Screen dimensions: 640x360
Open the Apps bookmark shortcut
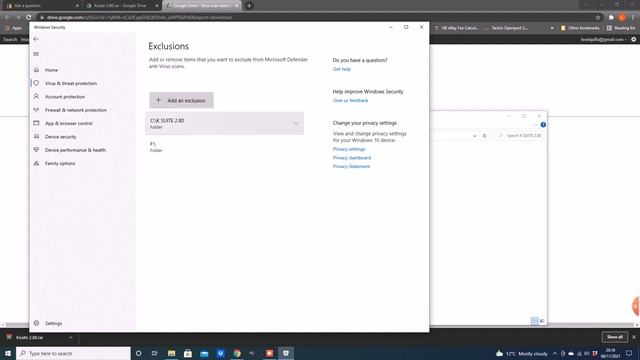pyautogui.click(x=14, y=28)
